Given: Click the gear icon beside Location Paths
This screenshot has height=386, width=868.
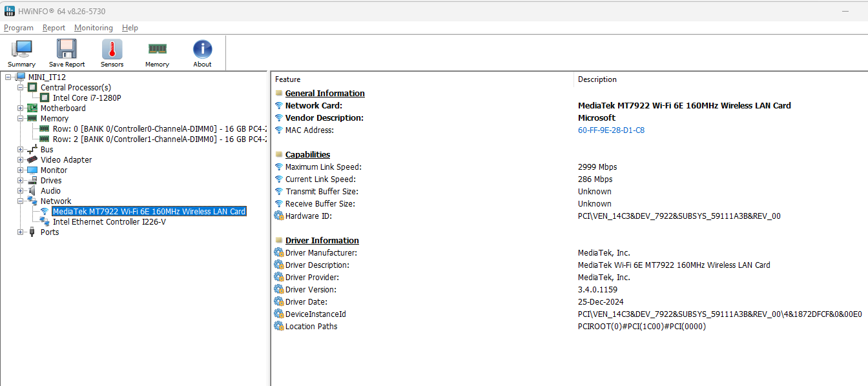Looking at the screenshot, I should click(x=279, y=327).
